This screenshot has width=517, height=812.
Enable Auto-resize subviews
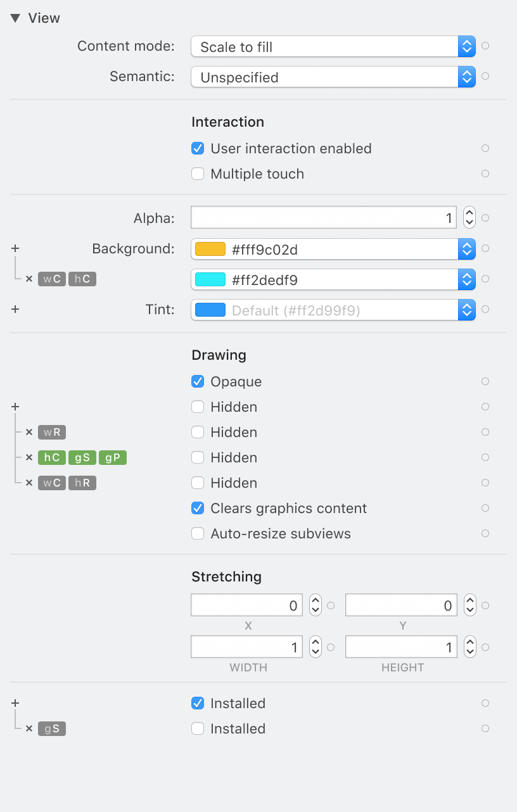click(x=198, y=533)
